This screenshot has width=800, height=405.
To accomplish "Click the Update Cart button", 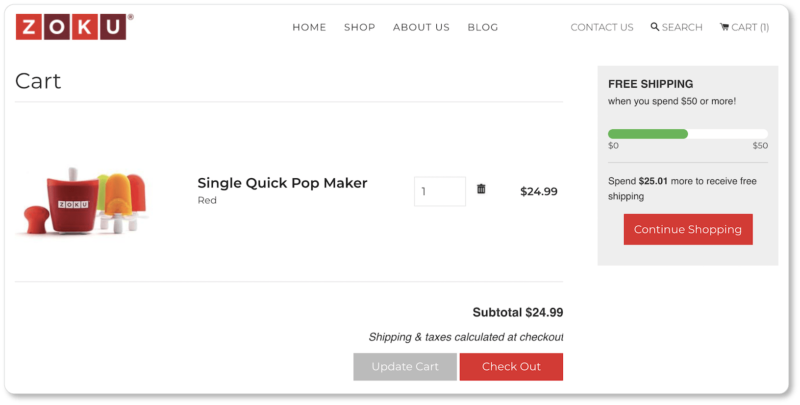I will 405,367.
